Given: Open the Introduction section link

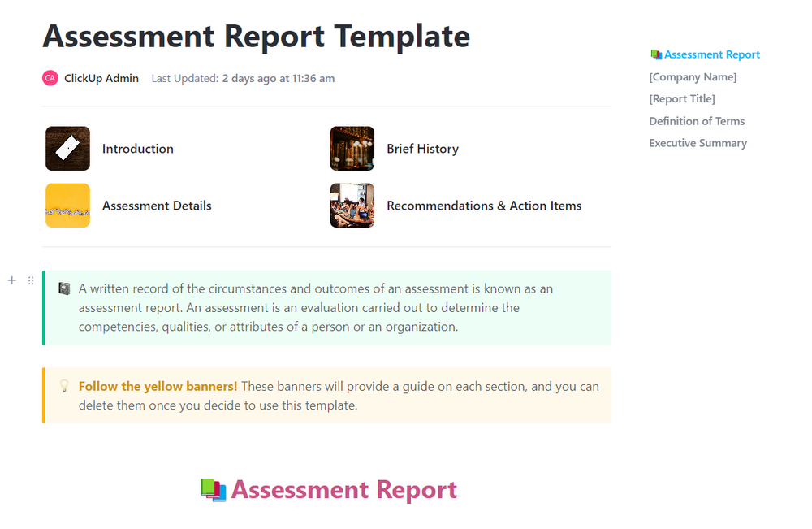Looking at the screenshot, I should point(137,149).
